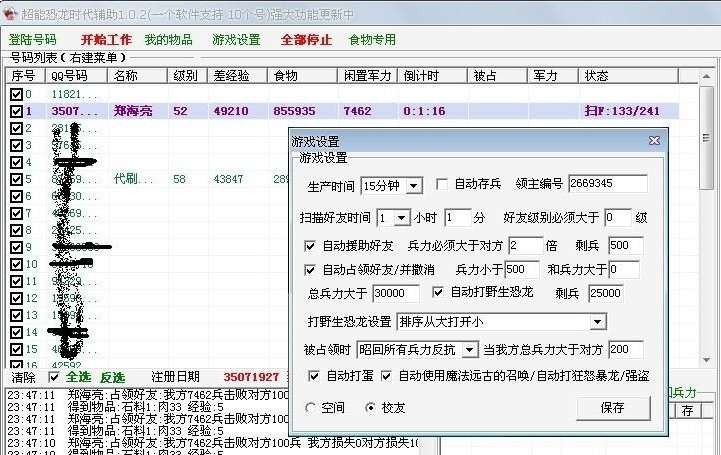This screenshot has height=455, width=721.
Task: Click the 领主编号 input field
Action: point(607,184)
